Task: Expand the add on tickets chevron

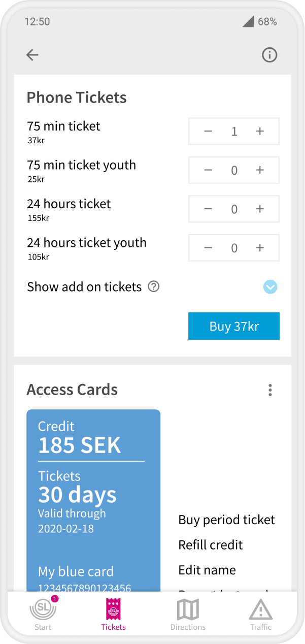Action: 270,287
